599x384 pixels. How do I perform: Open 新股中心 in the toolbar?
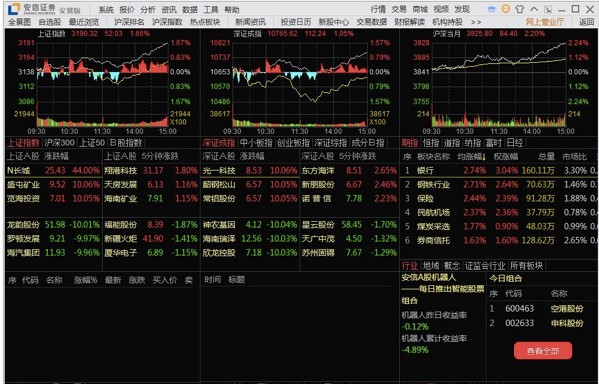click(334, 22)
